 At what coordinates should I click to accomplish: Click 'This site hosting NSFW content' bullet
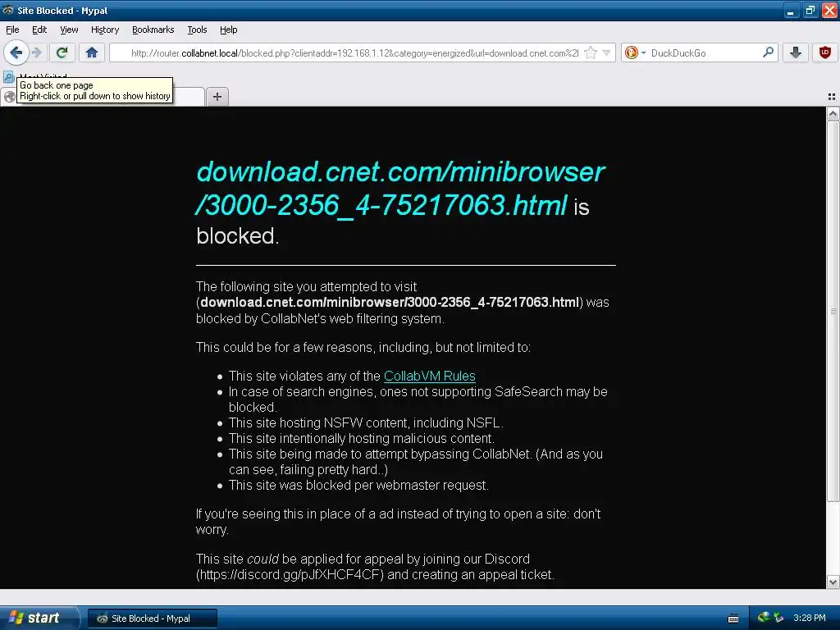[x=366, y=422]
